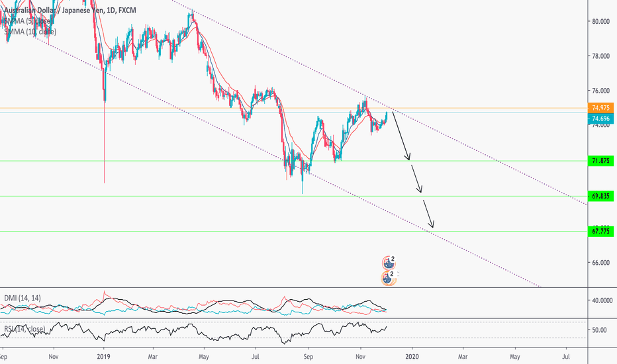This screenshot has width=617, height=364.
Task: Select the third black downward arrow drawing
Action: click(x=429, y=214)
